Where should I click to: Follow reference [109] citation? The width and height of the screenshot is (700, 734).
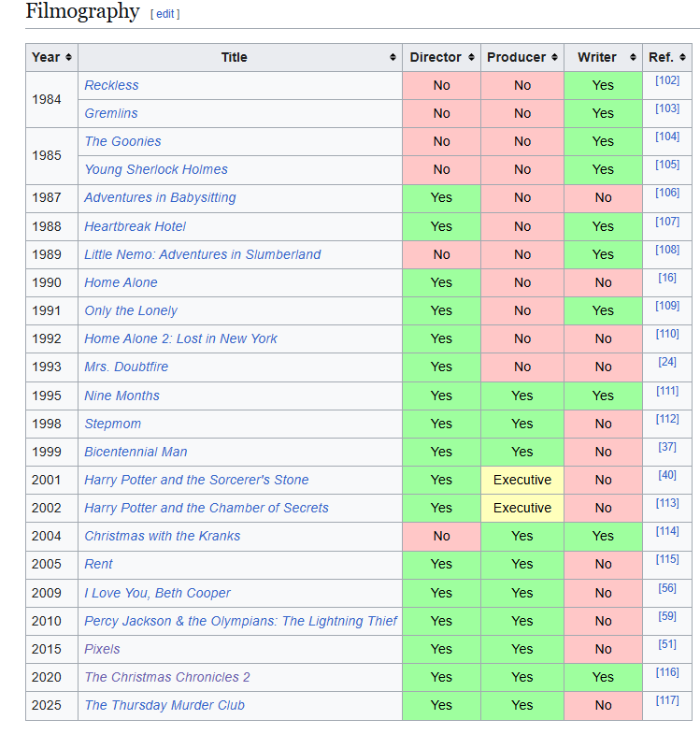pyautogui.click(x=667, y=306)
